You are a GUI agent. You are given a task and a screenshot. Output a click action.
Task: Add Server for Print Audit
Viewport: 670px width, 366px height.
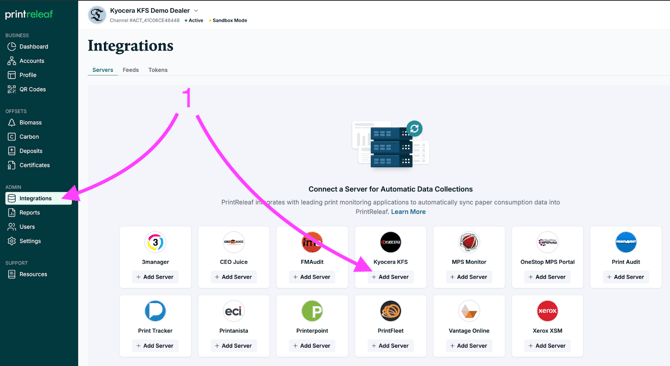[626, 277]
